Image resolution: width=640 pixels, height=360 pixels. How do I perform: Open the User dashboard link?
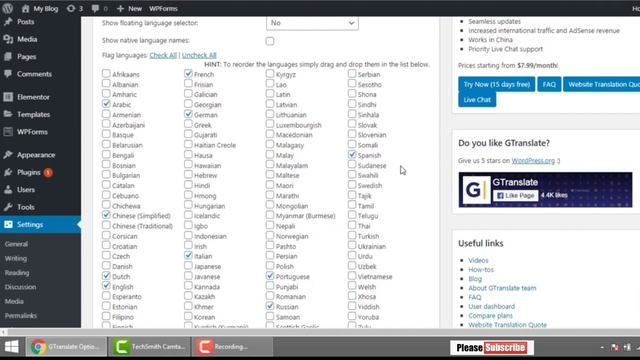tap(492, 306)
